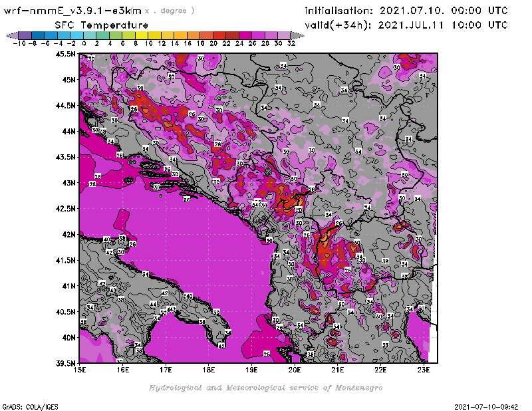Click the "-10" label under the color scale
Image resolution: width=532 pixels, height=411 pixels.
click(19, 43)
